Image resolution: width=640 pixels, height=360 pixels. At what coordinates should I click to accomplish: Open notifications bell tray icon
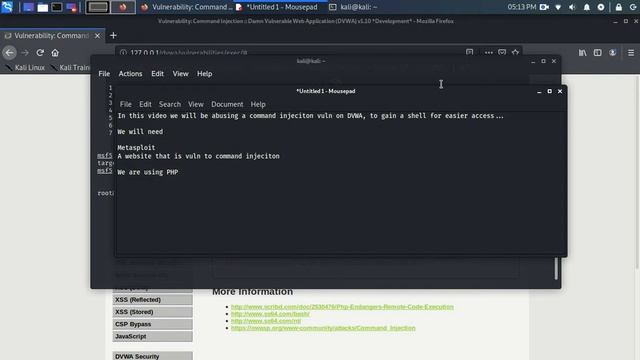[x=587, y=7]
